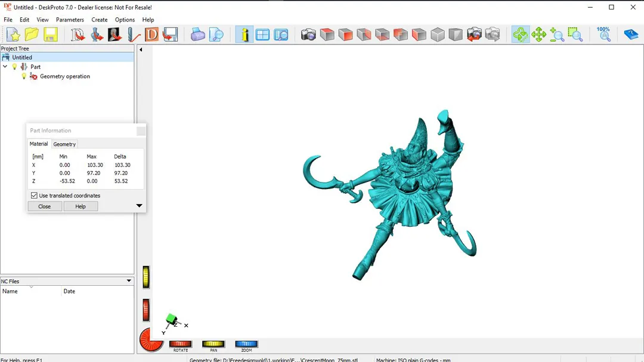Click the Z minimum value -53.52
644x362 pixels.
coord(67,181)
